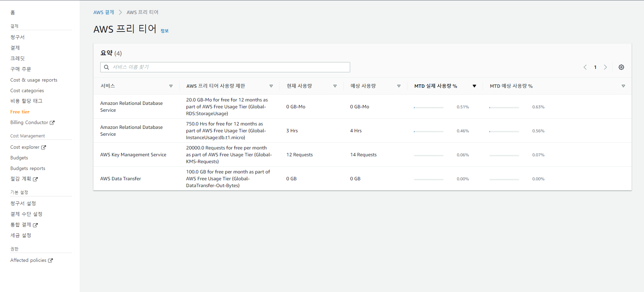
Task: Open Billing Conductor link
Action: [29, 122]
